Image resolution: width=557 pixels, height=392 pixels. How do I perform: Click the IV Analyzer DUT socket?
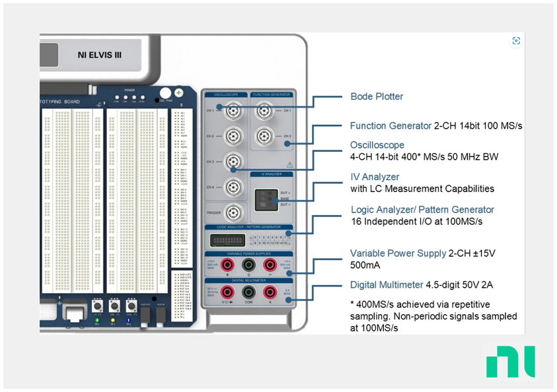(x=266, y=200)
